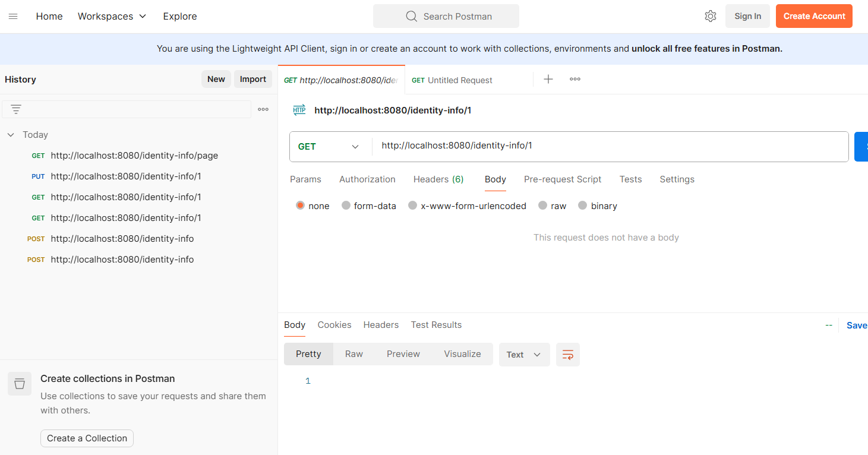This screenshot has width=868, height=455.
Task: Open the GET method dropdown
Action: point(329,147)
